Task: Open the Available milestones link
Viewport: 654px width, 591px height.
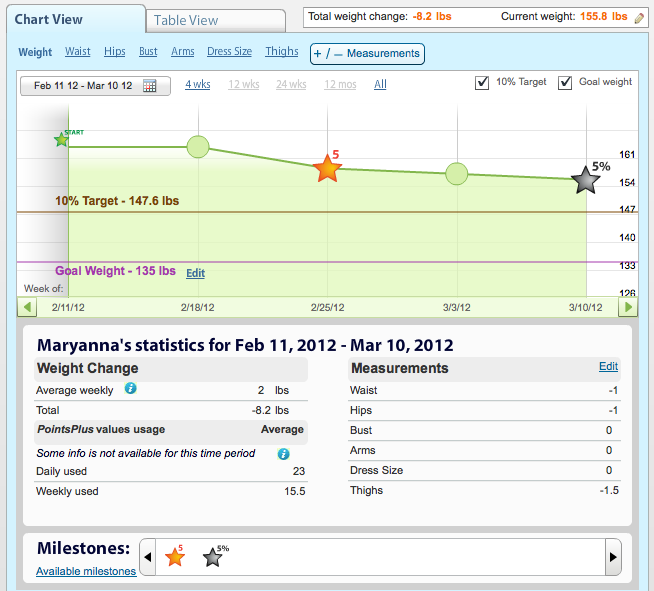Action: (x=86, y=571)
